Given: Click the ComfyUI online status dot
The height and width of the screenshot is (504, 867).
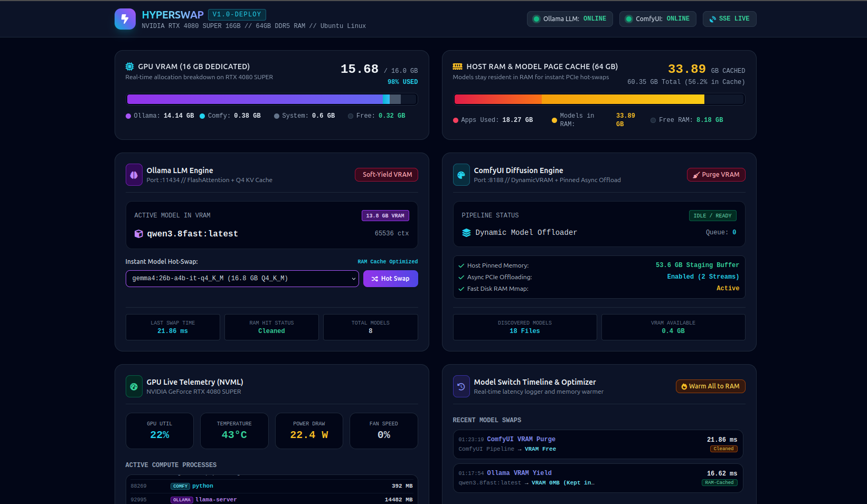Looking at the screenshot, I should (x=629, y=19).
